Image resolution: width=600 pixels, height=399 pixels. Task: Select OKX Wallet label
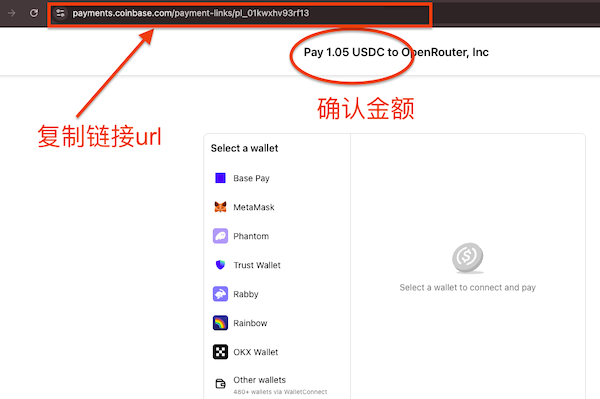(x=256, y=352)
